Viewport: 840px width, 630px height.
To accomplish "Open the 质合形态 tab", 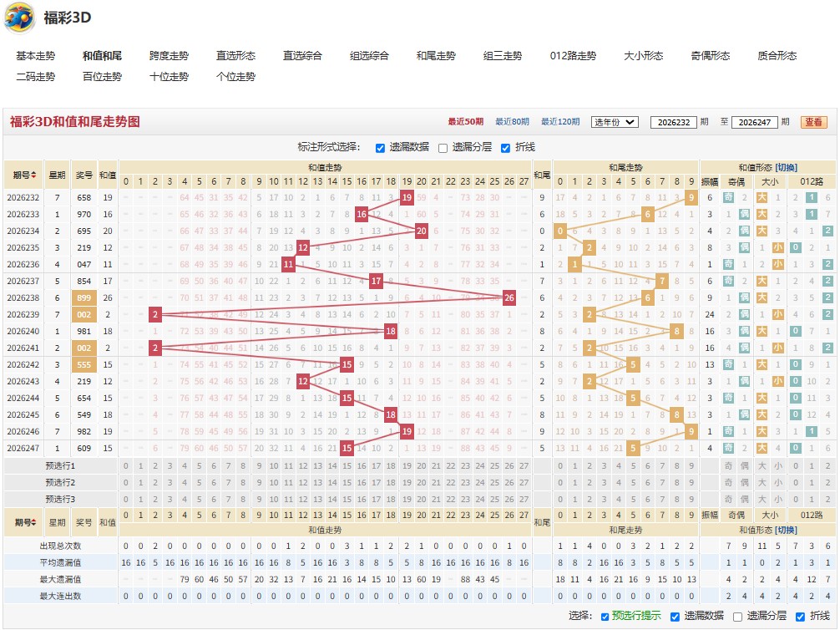I will tap(777, 56).
